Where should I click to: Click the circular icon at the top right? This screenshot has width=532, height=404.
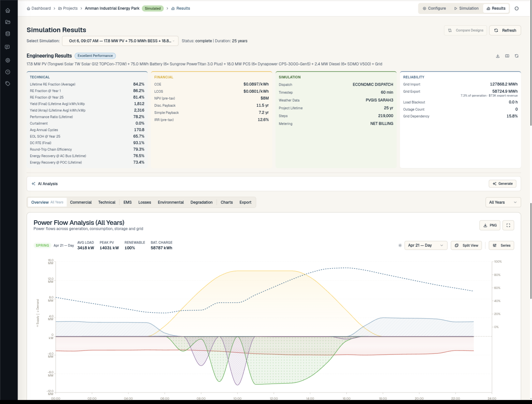[x=516, y=8]
